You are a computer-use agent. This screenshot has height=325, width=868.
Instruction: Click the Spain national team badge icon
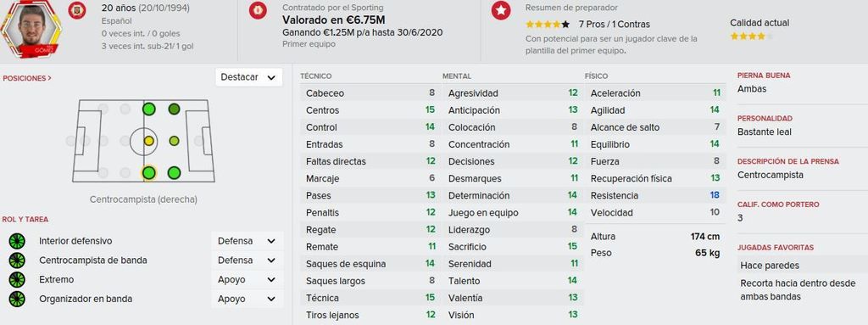(77, 10)
